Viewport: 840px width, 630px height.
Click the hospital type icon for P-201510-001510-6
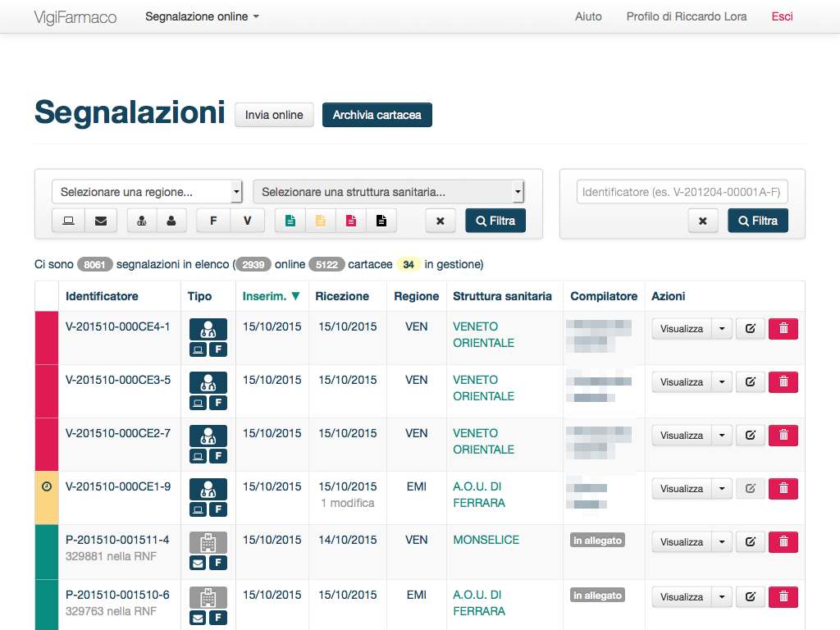[208, 597]
